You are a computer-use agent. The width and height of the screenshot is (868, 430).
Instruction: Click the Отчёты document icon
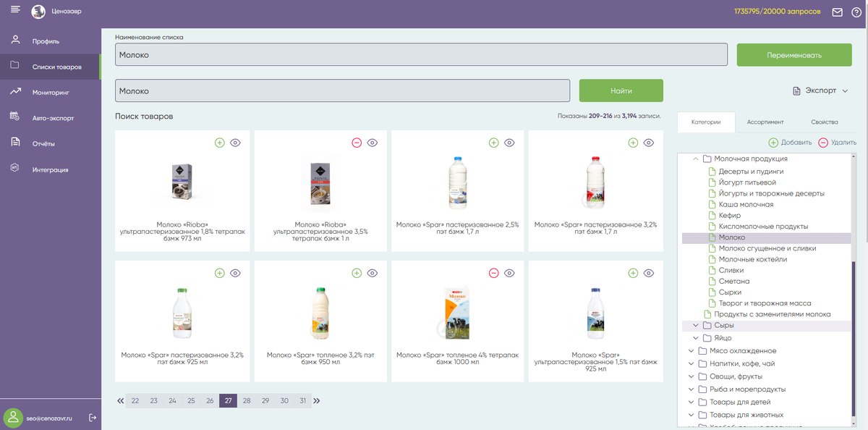(x=15, y=142)
